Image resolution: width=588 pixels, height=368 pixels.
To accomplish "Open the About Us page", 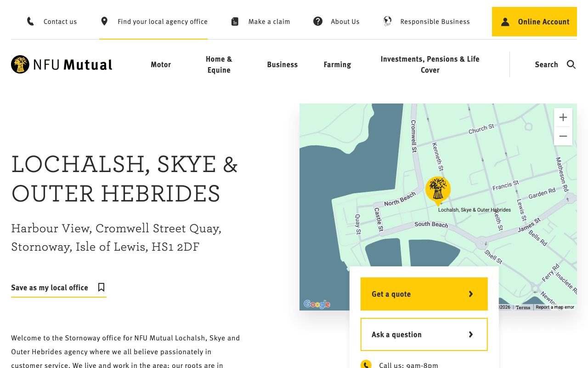I will 345,22.
